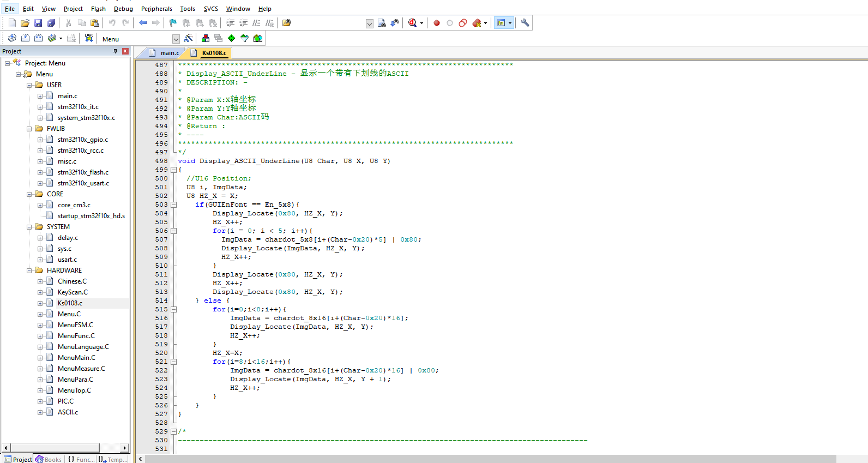This screenshot has height=463, width=868.
Task: Click Project panel horizontal scrollbar thumb
Action: [x=54, y=448]
